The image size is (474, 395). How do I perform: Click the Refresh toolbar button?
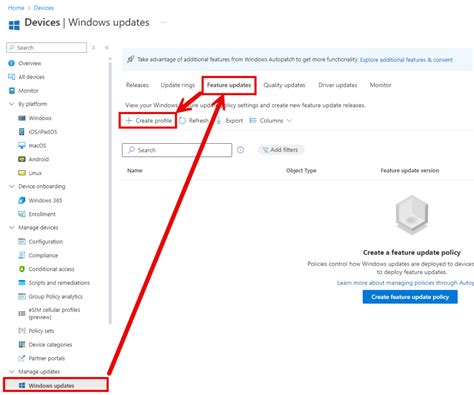(194, 120)
